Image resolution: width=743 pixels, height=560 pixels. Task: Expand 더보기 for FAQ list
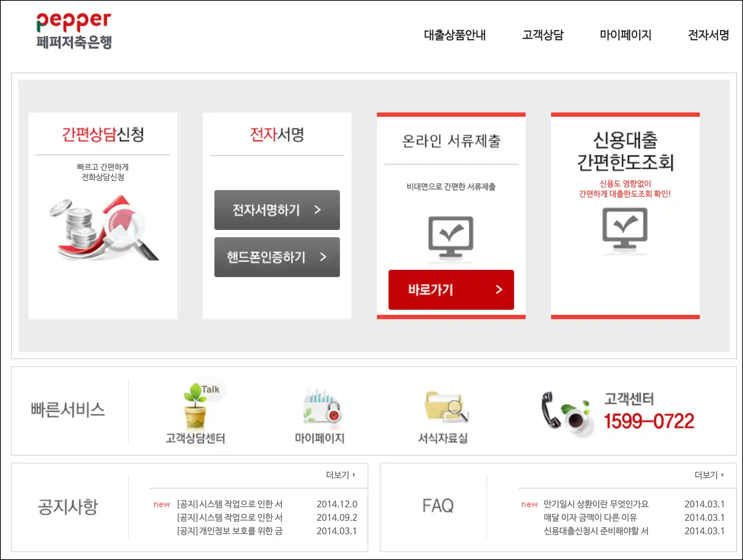(709, 475)
